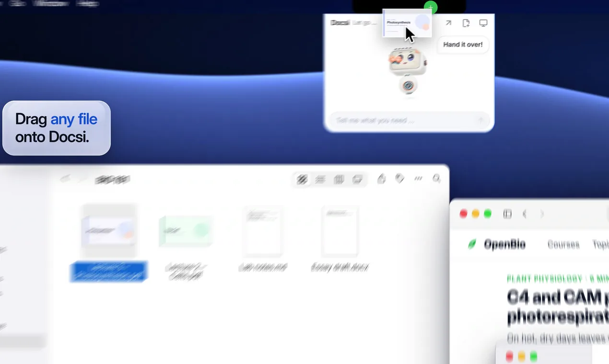
Task: Select the fourth document file in Finder
Action: pyautogui.click(x=340, y=231)
